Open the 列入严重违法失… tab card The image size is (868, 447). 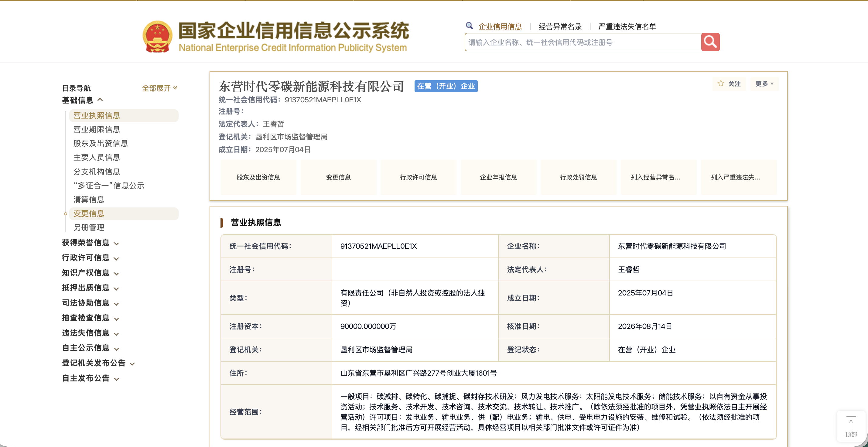click(x=739, y=177)
